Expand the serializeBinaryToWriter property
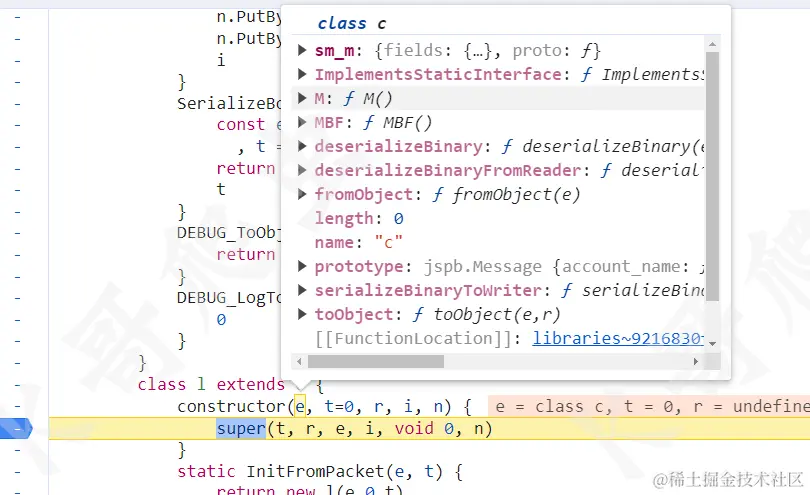 [x=302, y=290]
